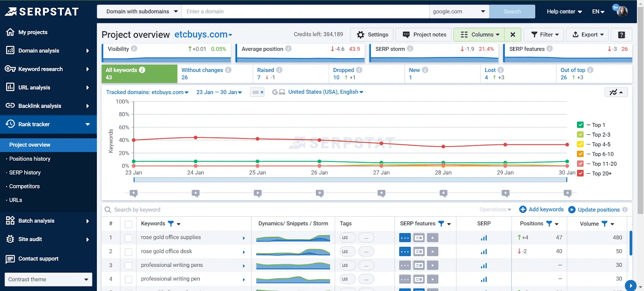This screenshot has height=291, width=644.
Task: Open EN language dropdown
Action: click(x=598, y=12)
